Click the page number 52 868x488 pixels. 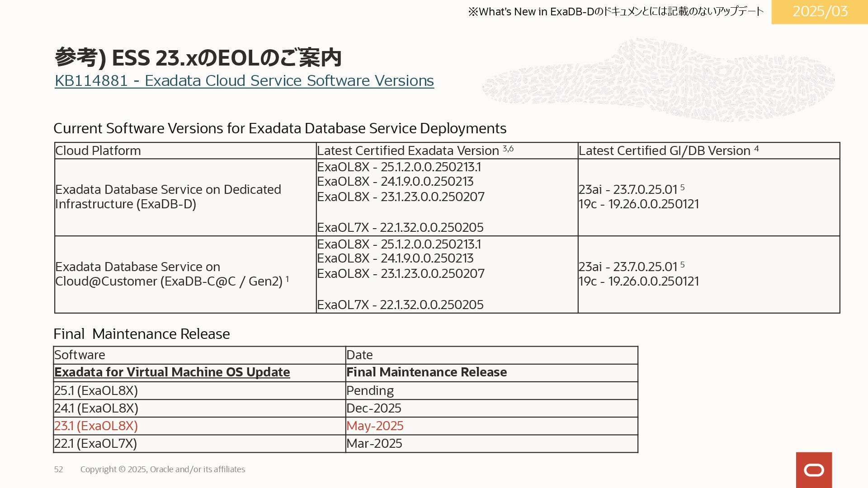tap(58, 469)
